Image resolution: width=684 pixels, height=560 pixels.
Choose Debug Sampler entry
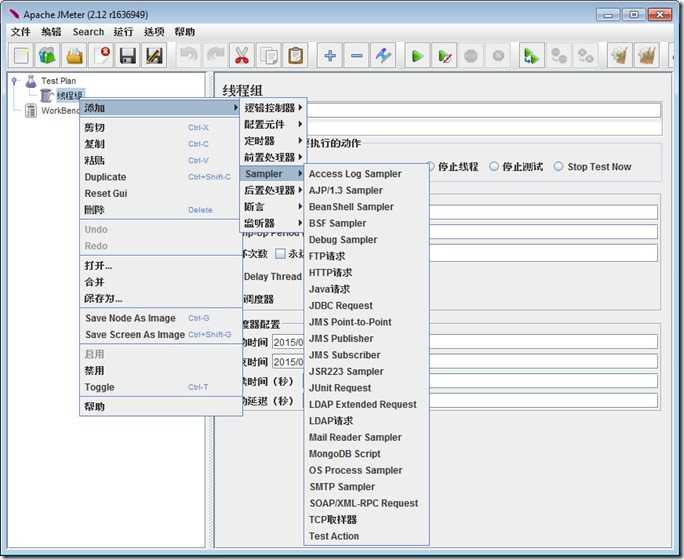(366, 240)
